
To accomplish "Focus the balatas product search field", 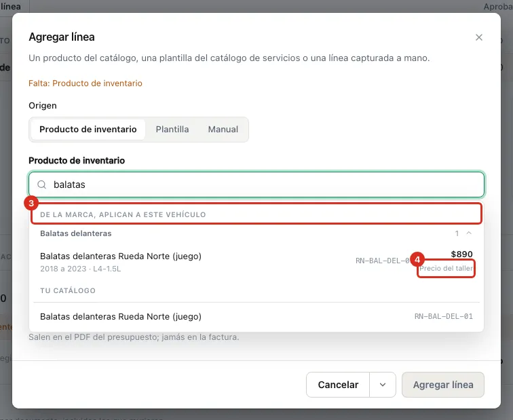I will click(x=256, y=185).
